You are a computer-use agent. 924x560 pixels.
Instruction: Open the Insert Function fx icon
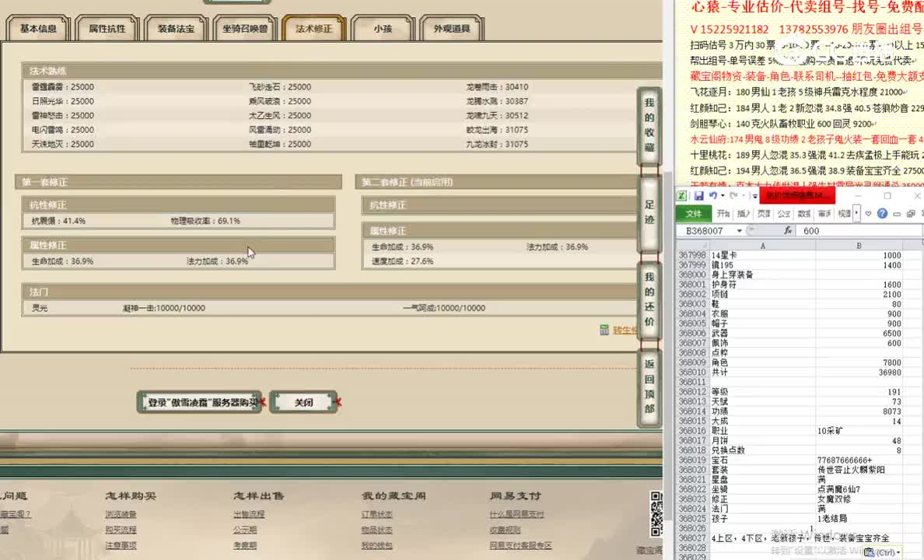pos(788,230)
